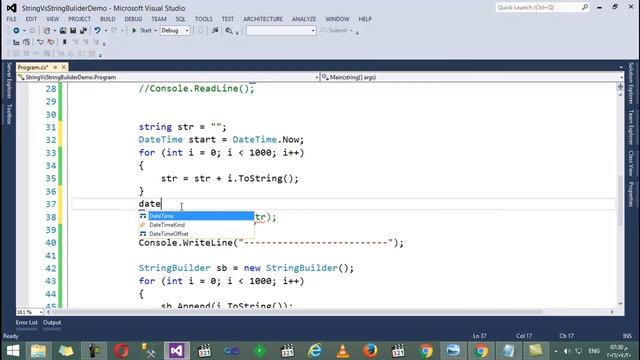Open the Team Explorer side tab
640x360 pixels.
point(631,127)
